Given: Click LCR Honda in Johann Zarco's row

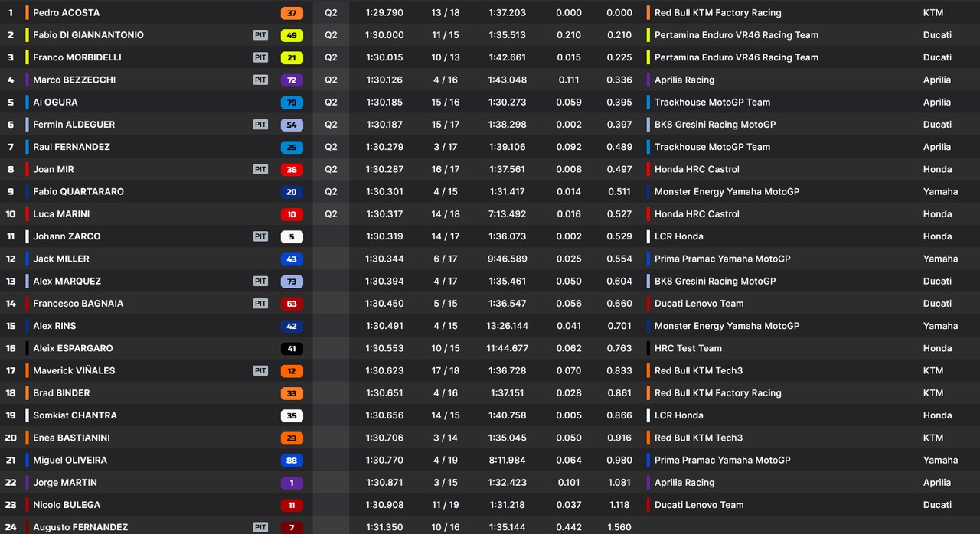Looking at the screenshot, I should tap(679, 236).
